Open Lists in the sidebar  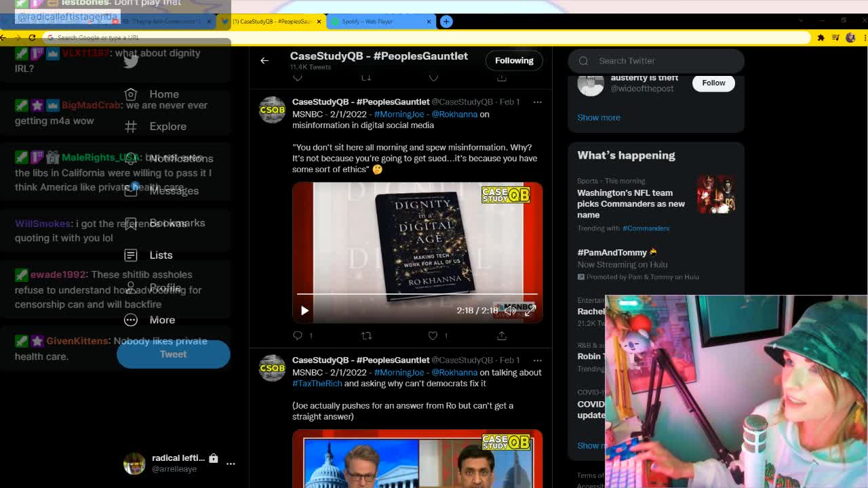tap(149, 255)
